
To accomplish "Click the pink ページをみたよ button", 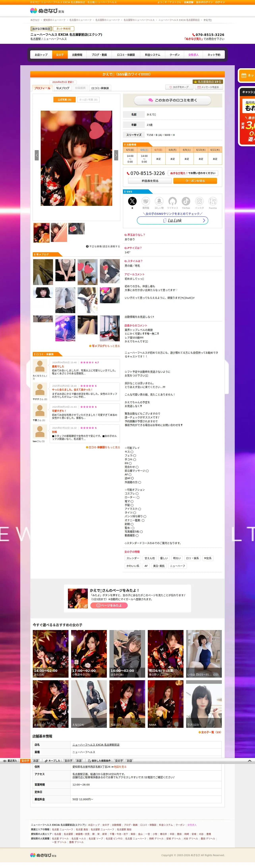I will pyautogui.click(x=109, y=605).
